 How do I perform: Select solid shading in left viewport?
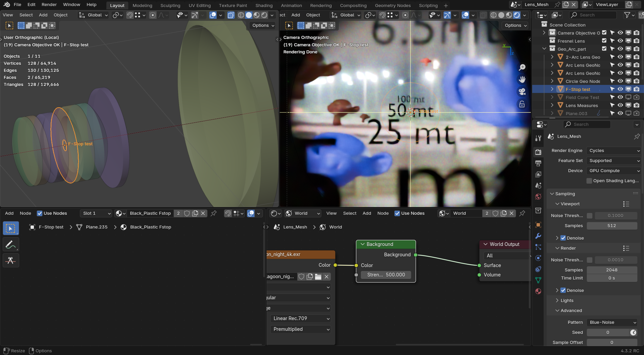[249, 15]
